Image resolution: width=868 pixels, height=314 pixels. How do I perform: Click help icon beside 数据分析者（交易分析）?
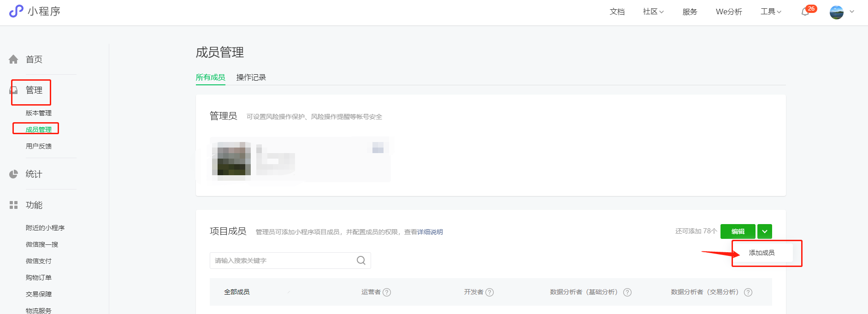click(748, 292)
